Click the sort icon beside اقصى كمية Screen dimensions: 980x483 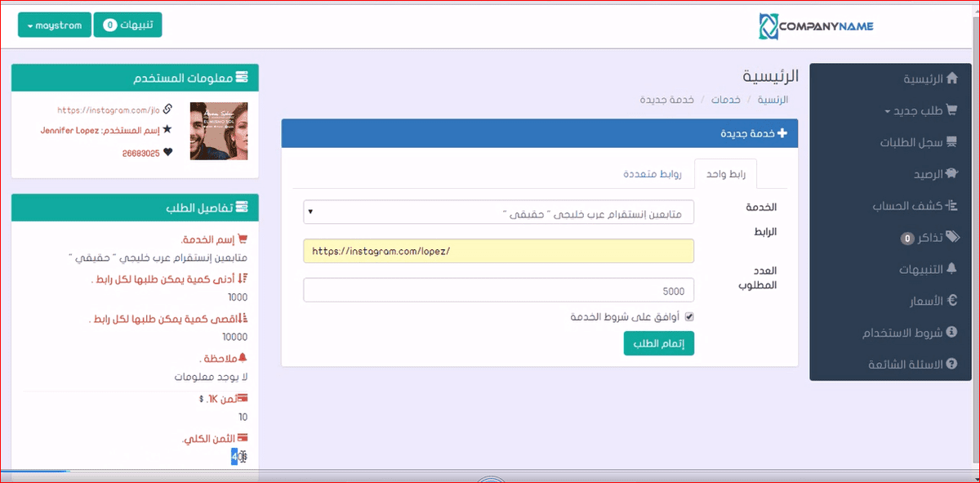tap(243, 319)
